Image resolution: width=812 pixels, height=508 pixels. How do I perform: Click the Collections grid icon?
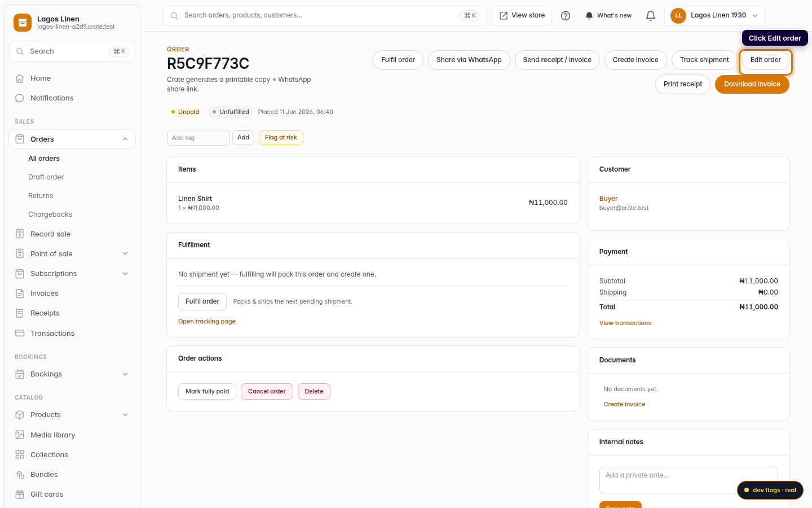pos(20,455)
